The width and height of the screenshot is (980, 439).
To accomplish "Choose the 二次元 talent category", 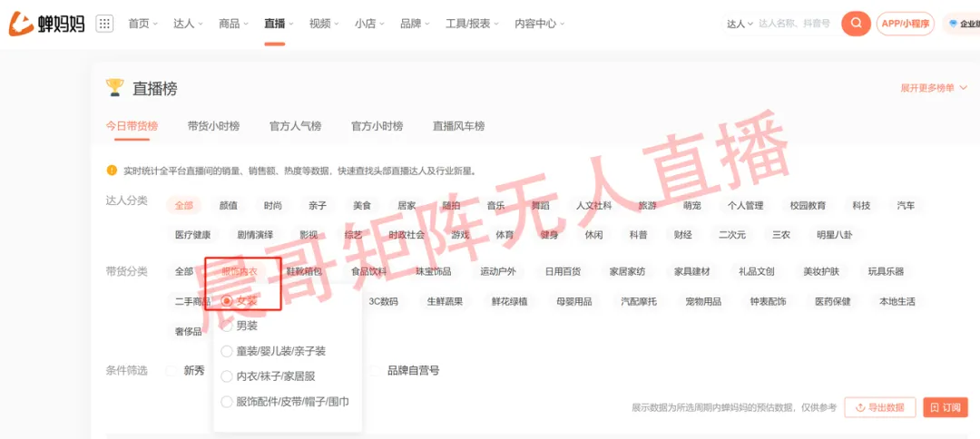I will [732, 236].
